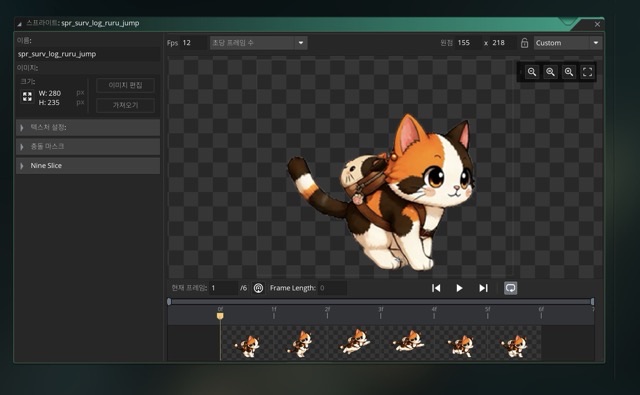Jump to the first frame

point(436,288)
